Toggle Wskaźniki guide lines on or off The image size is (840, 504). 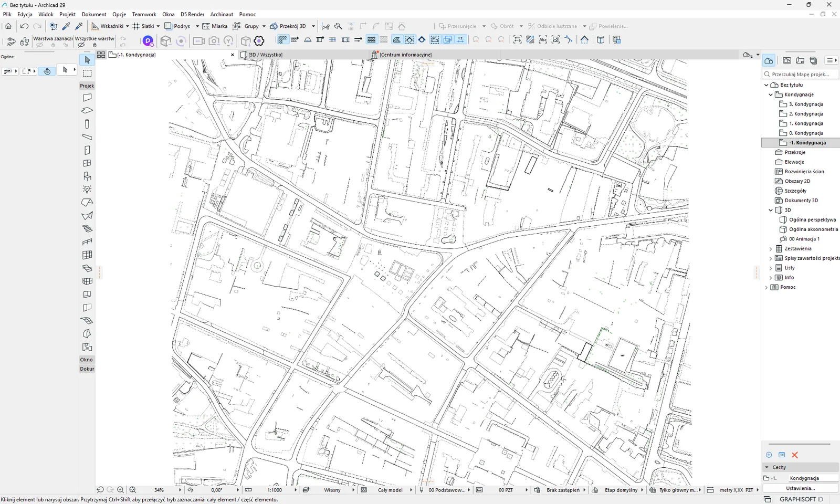tap(108, 26)
